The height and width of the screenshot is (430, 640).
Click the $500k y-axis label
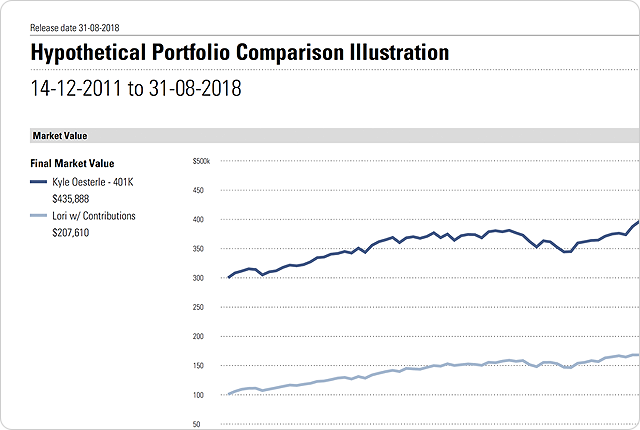pyautogui.click(x=201, y=161)
